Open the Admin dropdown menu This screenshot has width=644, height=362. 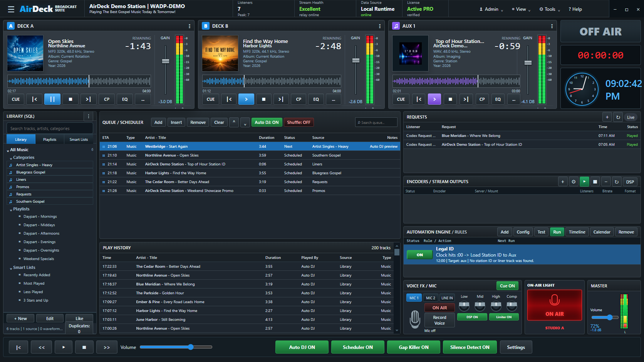(491, 9)
